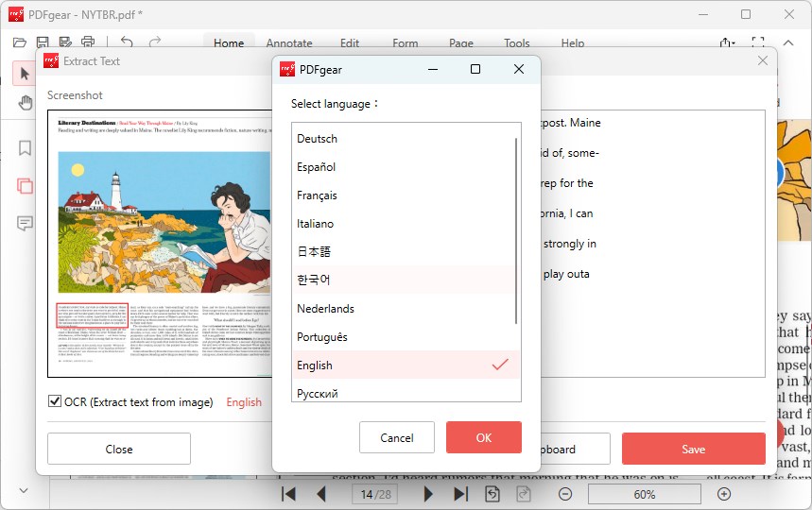Close the Select language dialog
Screen dimensions: 812x510
519,69
